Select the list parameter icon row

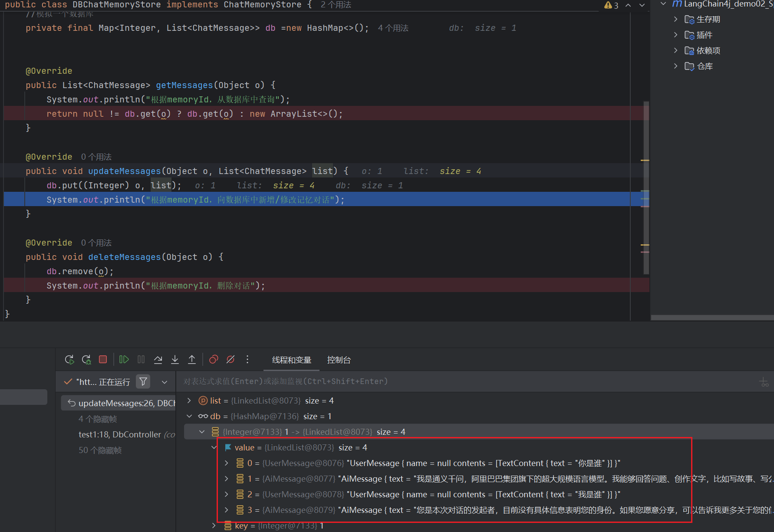coord(203,401)
